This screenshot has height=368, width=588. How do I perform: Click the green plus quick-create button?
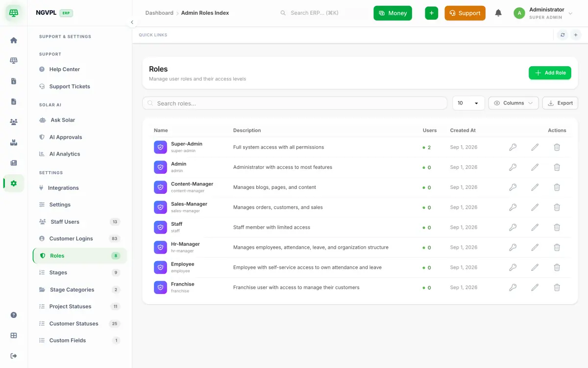tap(431, 13)
